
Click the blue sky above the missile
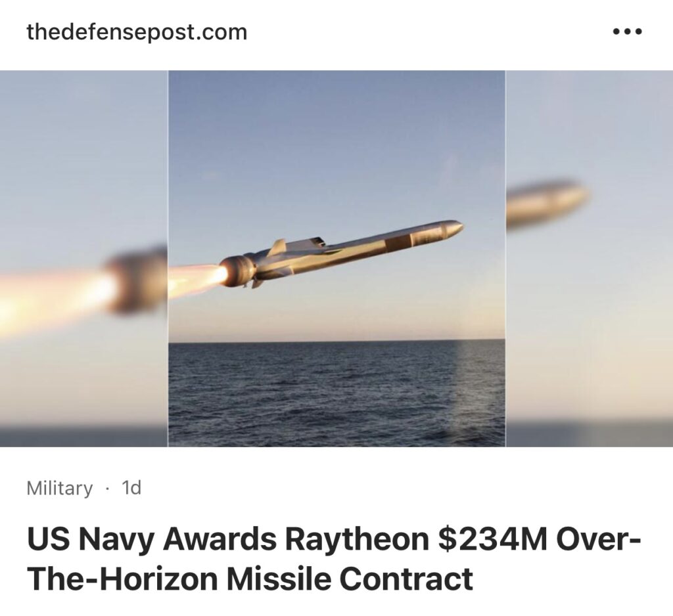click(336, 142)
